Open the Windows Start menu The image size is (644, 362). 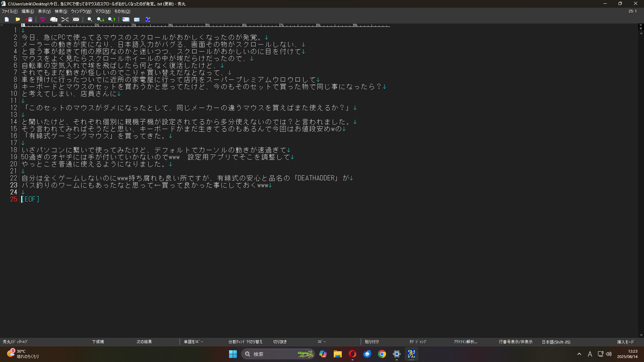(x=233, y=354)
